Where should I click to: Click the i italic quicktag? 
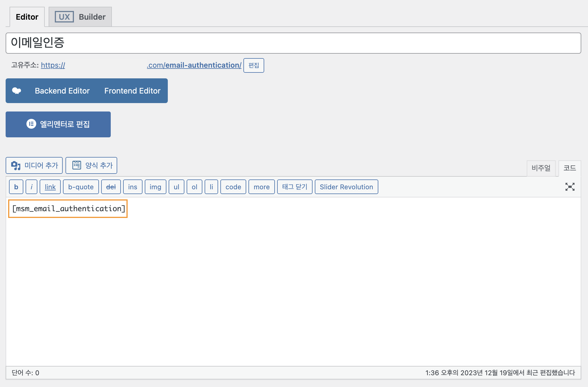coord(31,187)
